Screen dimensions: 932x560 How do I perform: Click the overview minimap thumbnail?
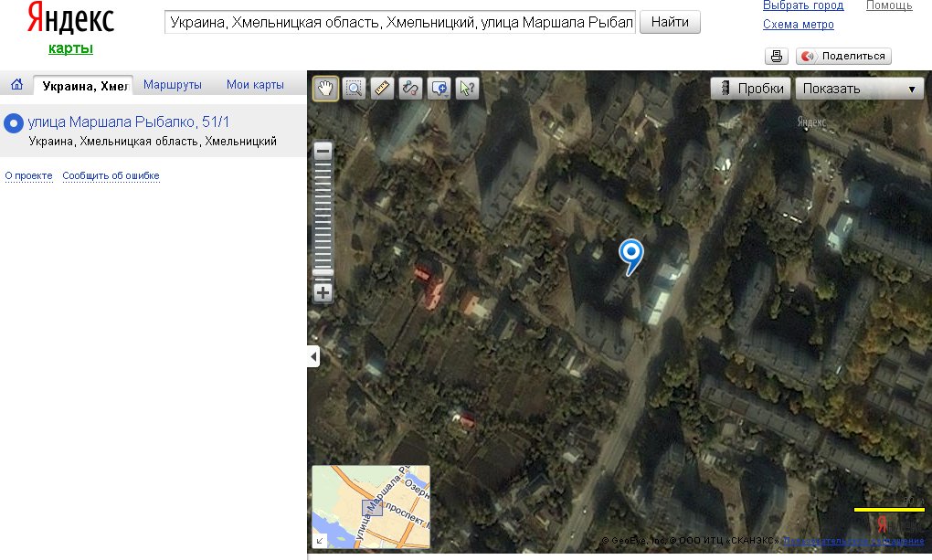(371, 507)
